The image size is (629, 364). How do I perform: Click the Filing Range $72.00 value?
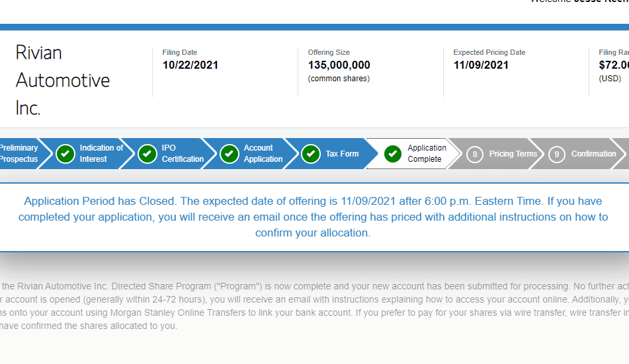[614, 65]
